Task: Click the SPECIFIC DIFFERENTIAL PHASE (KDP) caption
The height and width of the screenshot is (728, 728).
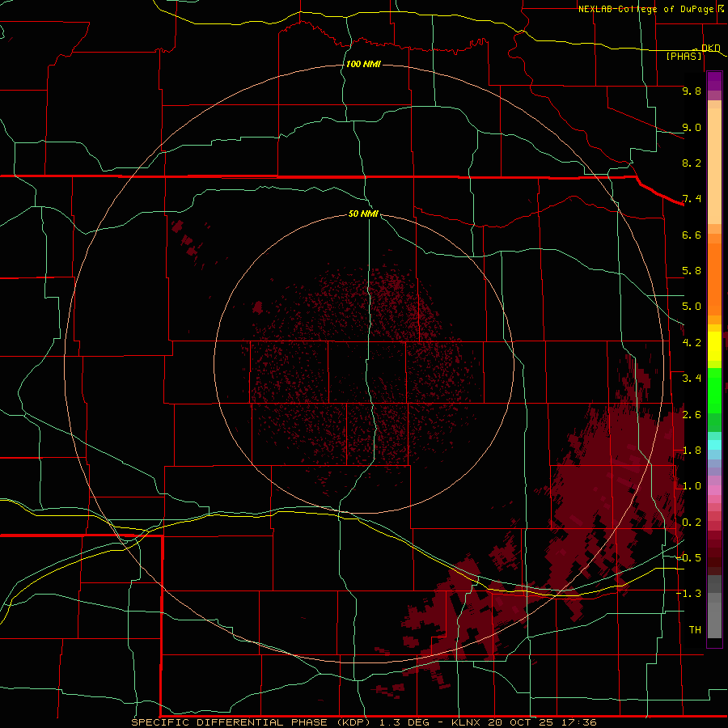Action: (251, 722)
